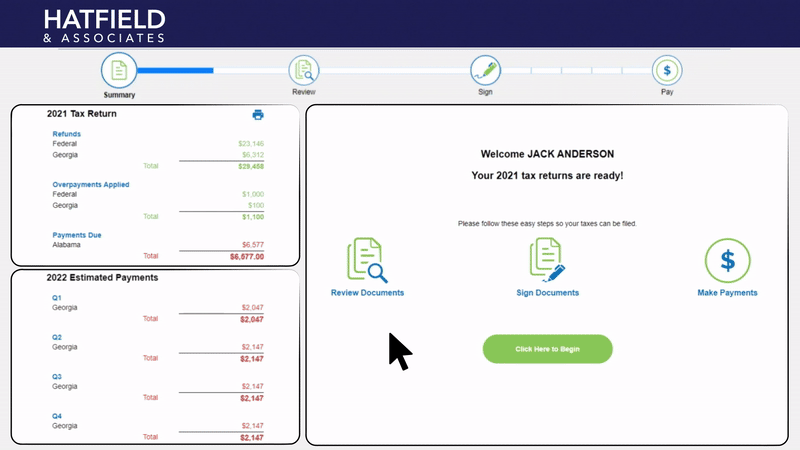Click the Refunds heading
This screenshot has height=450, width=800.
coord(66,134)
